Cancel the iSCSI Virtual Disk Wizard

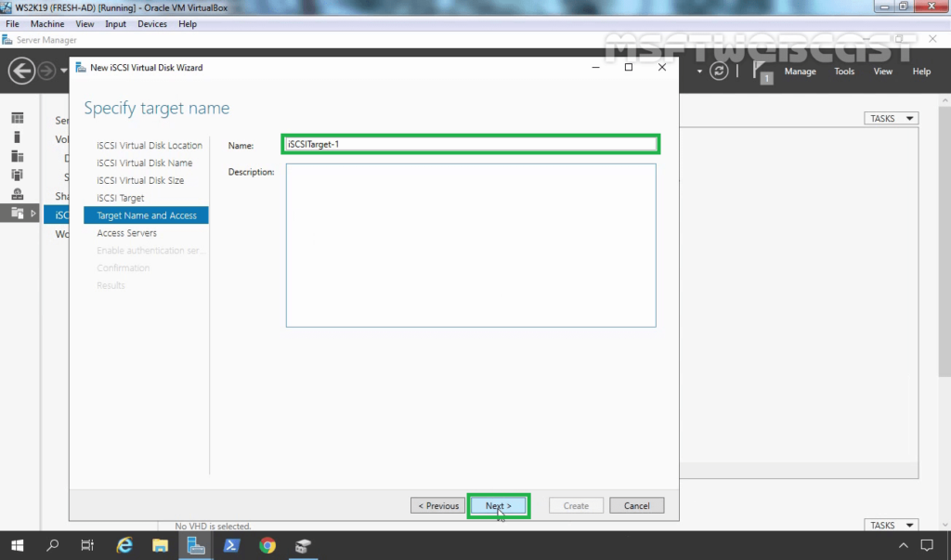click(x=636, y=505)
